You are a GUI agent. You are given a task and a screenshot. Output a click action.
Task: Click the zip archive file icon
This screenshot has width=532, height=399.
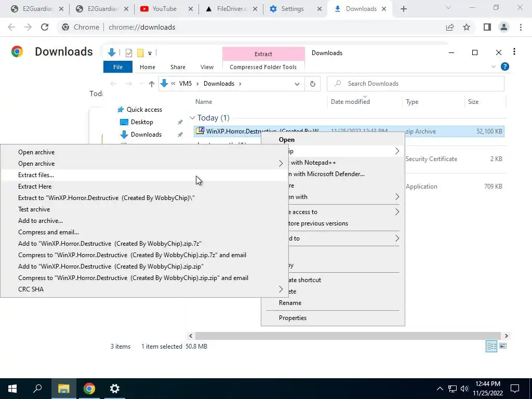tap(200, 130)
